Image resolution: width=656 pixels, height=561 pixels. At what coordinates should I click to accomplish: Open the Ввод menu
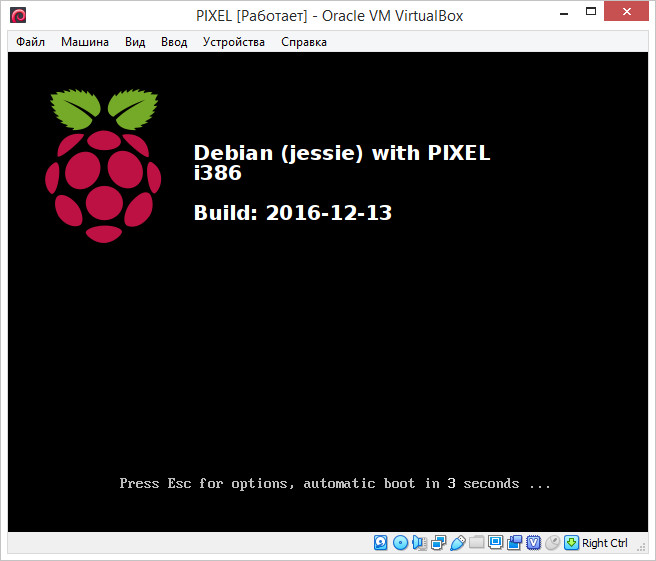point(174,42)
